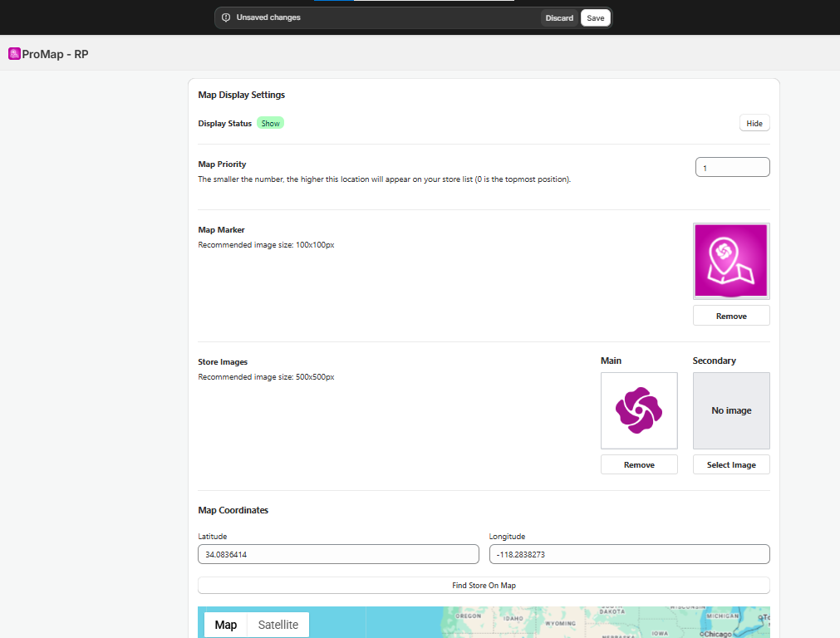Click on the map preview area
This screenshot has height=638, width=840.
point(540,623)
